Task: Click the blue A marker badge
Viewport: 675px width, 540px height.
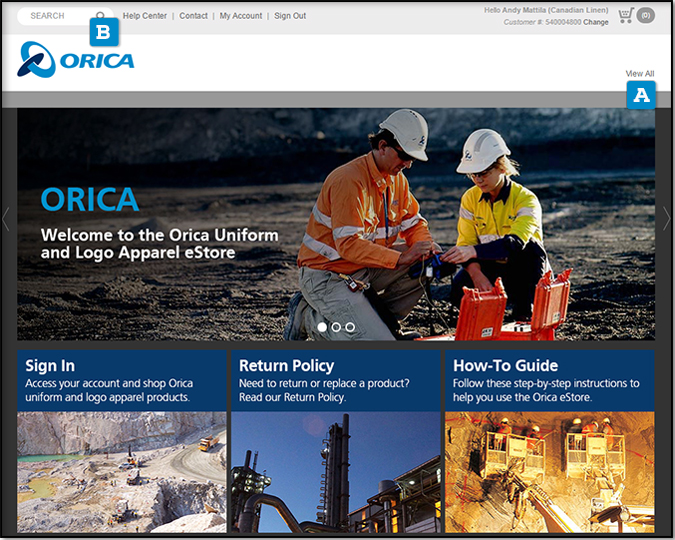Action: (x=640, y=95)
